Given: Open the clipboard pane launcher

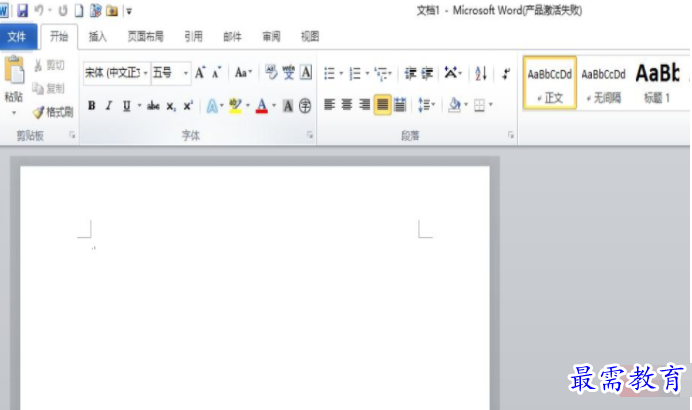Looking at the screenshot, I should (x=72, y=135).
